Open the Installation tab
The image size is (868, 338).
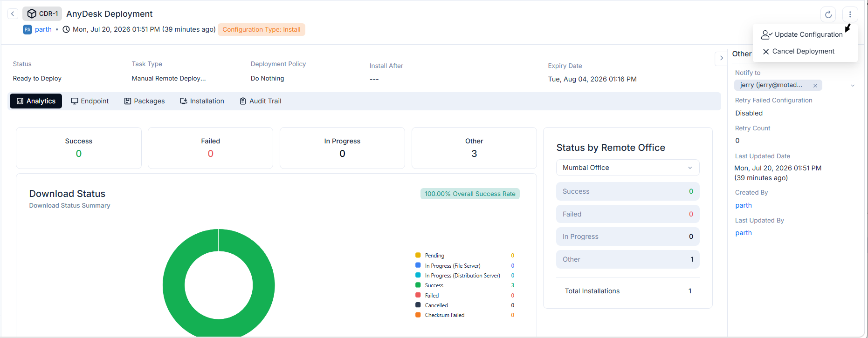202,101
